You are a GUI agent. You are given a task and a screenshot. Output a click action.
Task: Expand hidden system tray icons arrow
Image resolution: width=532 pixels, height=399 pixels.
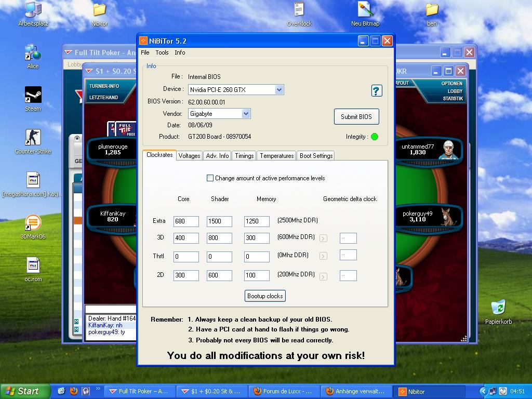click(x=483, y=392)
